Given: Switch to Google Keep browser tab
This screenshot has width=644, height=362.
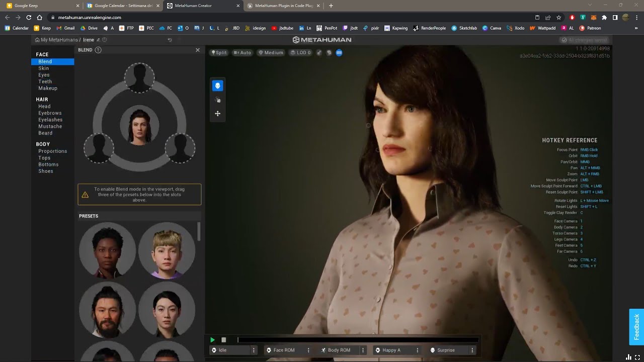Looking at the screenshot, I should point(43,6).
